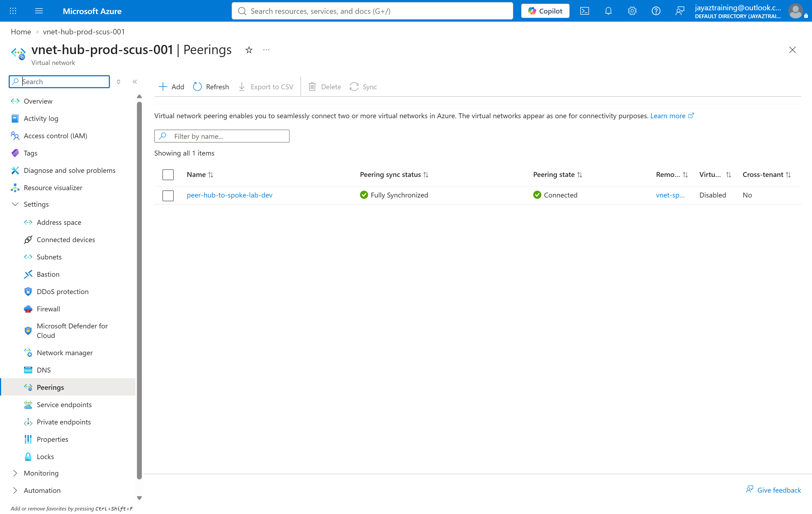Click the Sync toolbar button

point(363,87)
